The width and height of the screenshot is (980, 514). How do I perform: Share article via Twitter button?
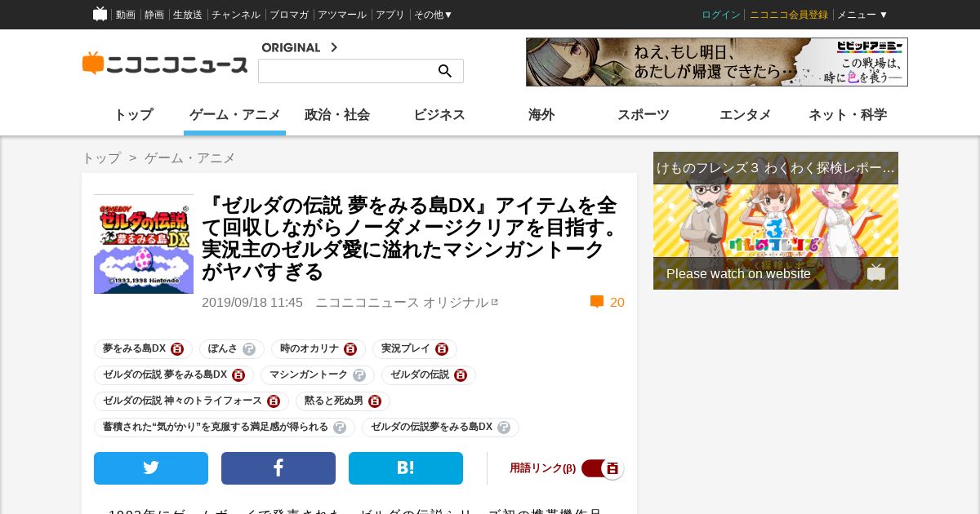pyautogui.click(x=151, y=468)
